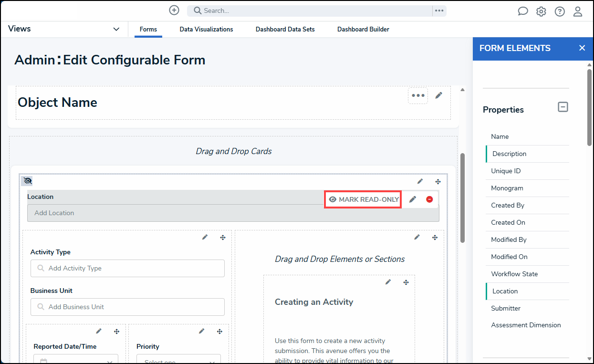Click the Add Activity Type field
This screenshot has width=594, height=364.
click(x=127, y=268)
